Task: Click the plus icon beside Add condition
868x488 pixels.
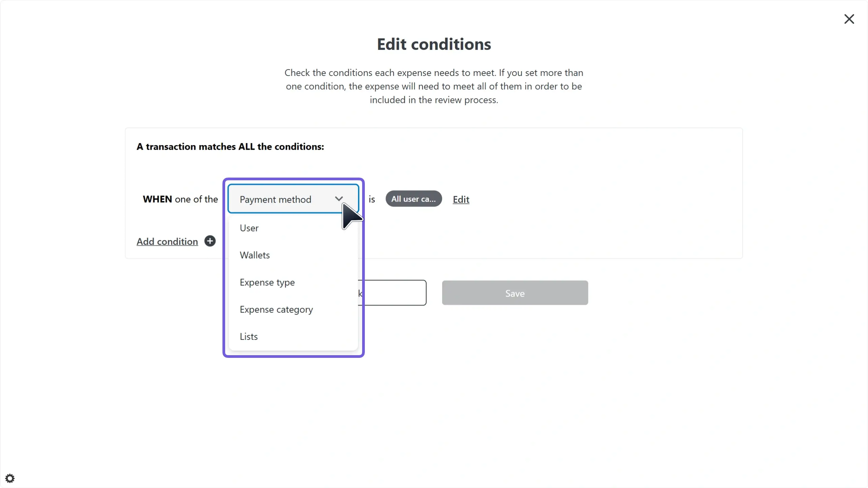Action: coord(210,241)
